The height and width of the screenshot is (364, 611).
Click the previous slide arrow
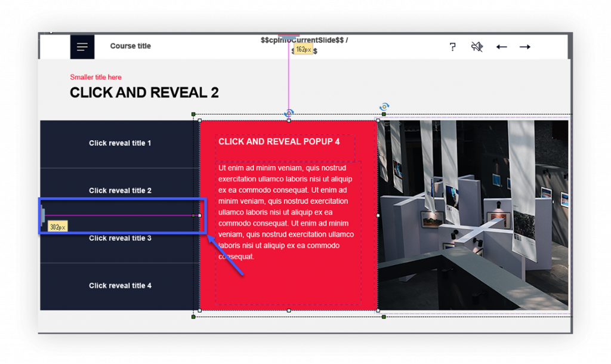tap(501, 47)
